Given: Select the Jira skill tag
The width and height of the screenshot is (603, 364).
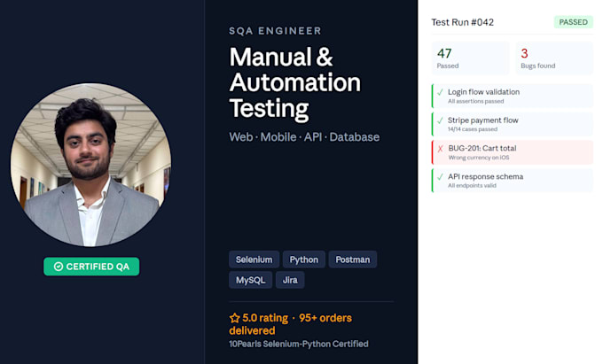Looking at the screenshot, I should 290,280.
